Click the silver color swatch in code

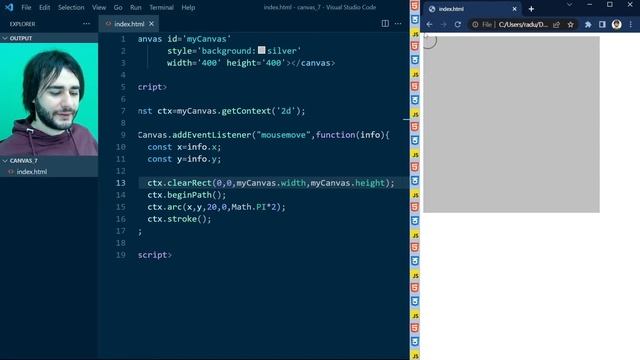(262, 50)
